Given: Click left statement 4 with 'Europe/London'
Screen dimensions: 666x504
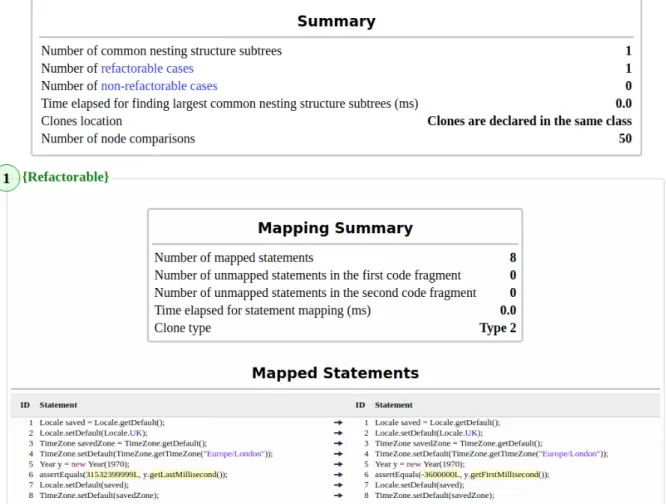Looking at the screenshot, I should point(156,454).
